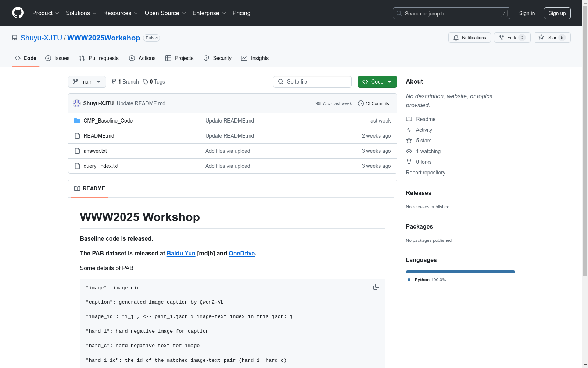Open the commit message for answer.txt
The height and width of the screenshot is (368, 588).
pos(228,151)
